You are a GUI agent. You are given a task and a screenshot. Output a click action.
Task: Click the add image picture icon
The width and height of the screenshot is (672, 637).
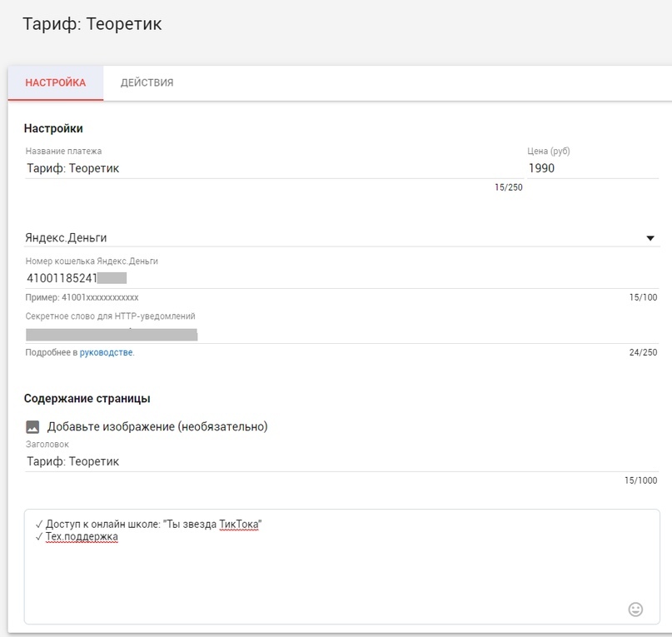pyautogui.click(x=32, y=426)
